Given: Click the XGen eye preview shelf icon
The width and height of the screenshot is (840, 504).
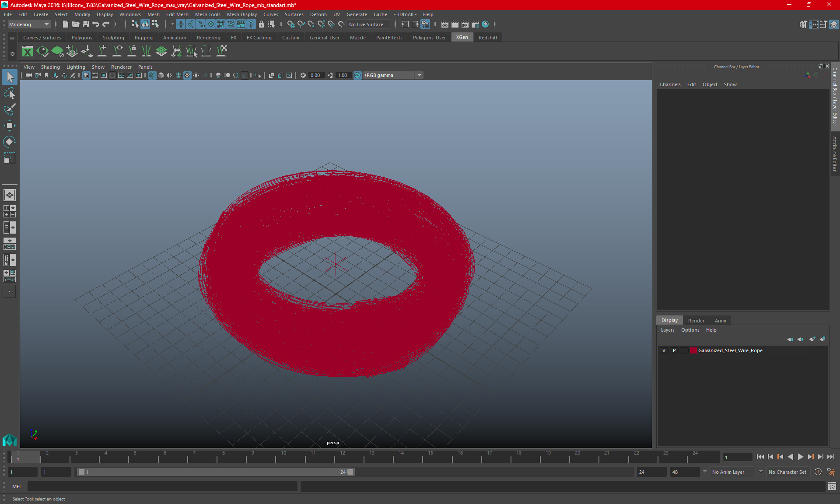Looking at the screenshot, I should coord(42,52).
